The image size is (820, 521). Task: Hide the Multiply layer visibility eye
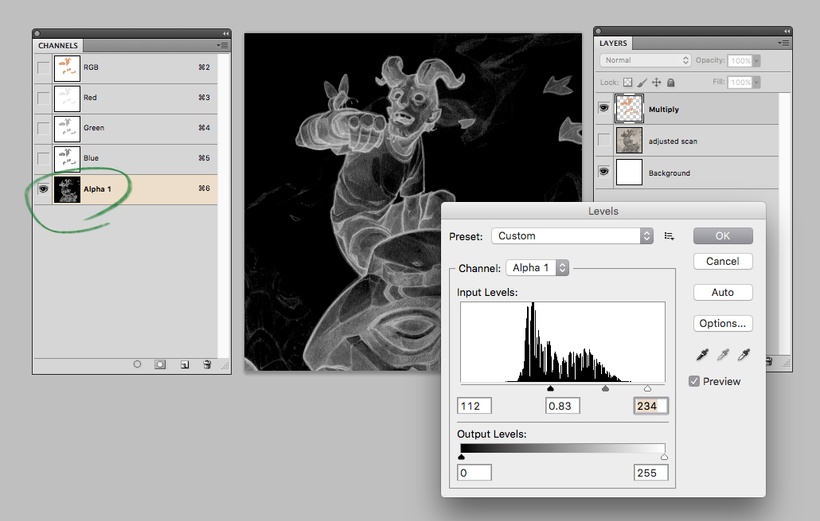(604, 108)
